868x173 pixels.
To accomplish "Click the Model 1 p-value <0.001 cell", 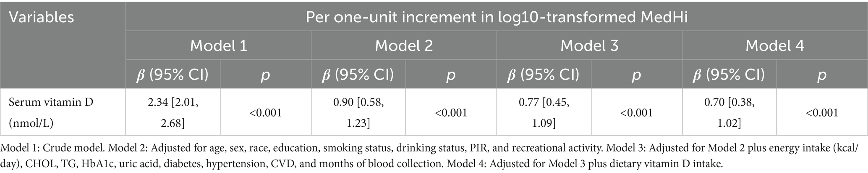I will pos(265,113).
